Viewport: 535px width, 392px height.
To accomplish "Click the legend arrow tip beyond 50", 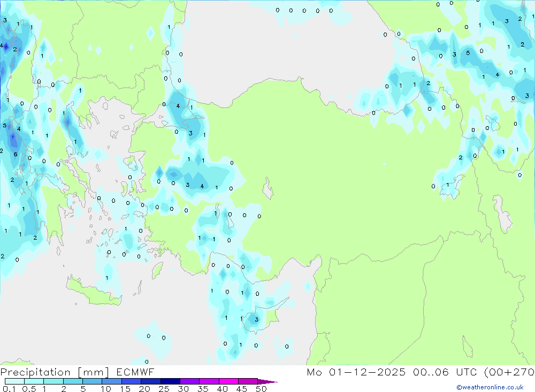I will click(x=268, y=382).
